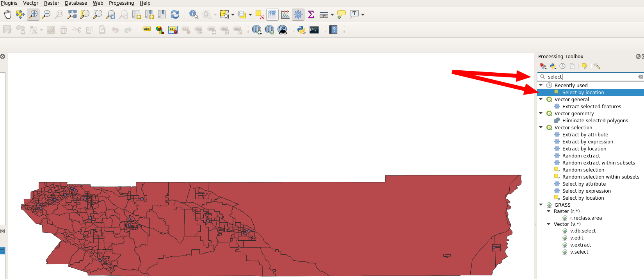This screenshot has width=644, height=279.
Task: Click the Zoom Full extent icon
Action: tap(72, 14)
